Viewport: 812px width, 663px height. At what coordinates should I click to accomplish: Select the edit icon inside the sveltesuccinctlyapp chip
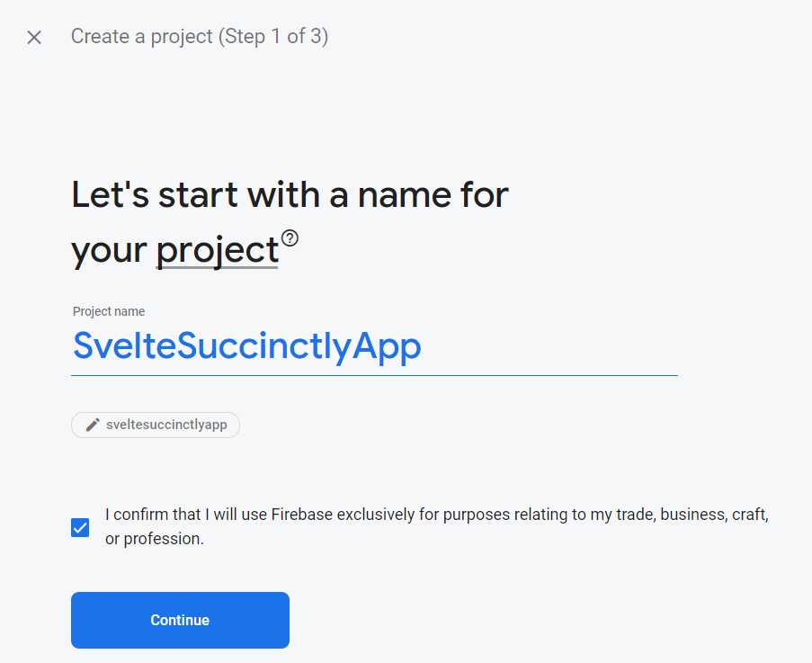click(x=93, y=425)
